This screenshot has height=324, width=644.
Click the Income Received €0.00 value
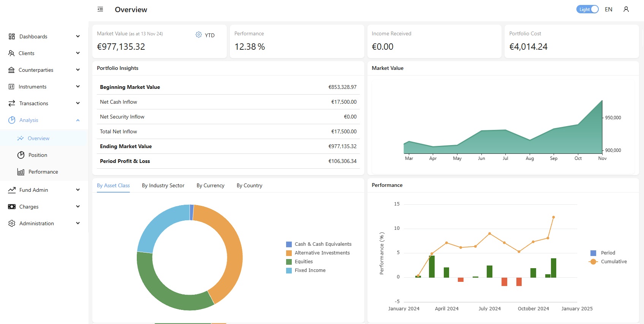[x=383, y=47]
